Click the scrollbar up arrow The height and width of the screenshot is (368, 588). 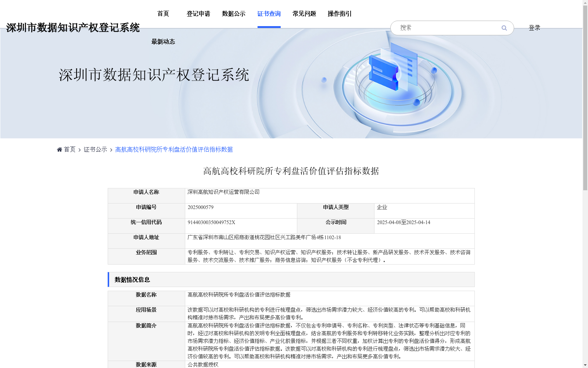(585, 3)
